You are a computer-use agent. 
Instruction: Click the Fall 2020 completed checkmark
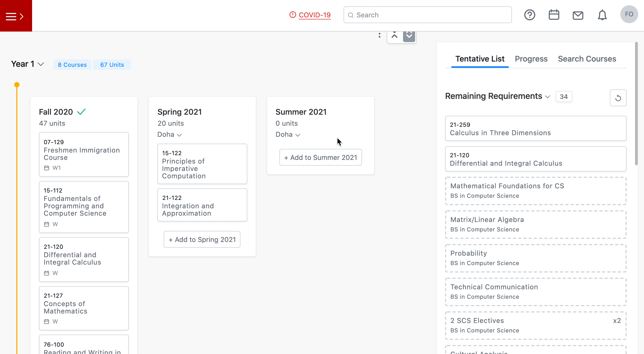coord(81,112)
